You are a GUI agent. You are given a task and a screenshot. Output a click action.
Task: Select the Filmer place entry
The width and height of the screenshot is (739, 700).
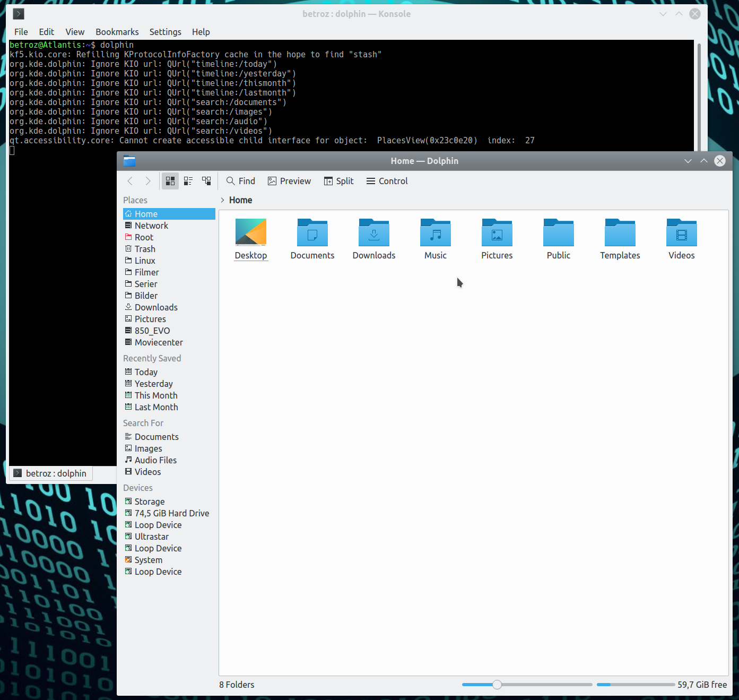pos(169,272)
